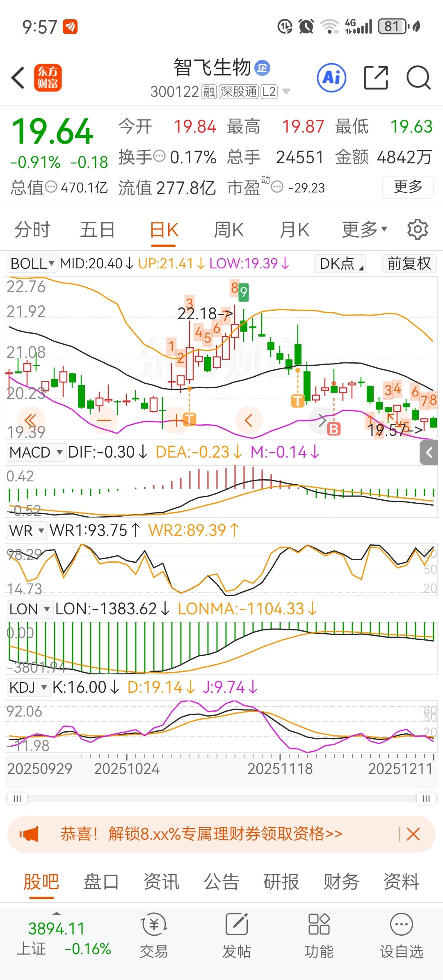
Task: Tap the megaphone promotion icon
Action: 29,834
